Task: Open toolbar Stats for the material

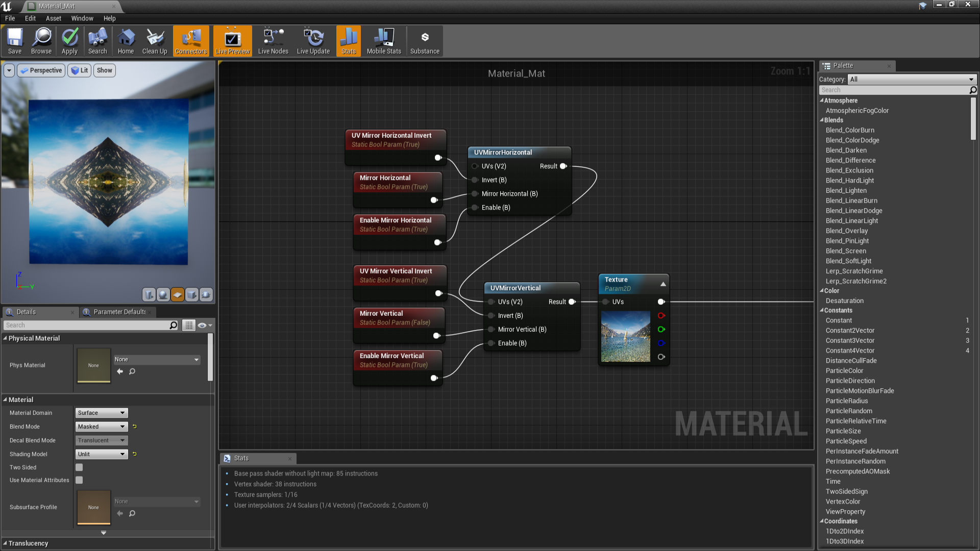Action: (348, 41)
